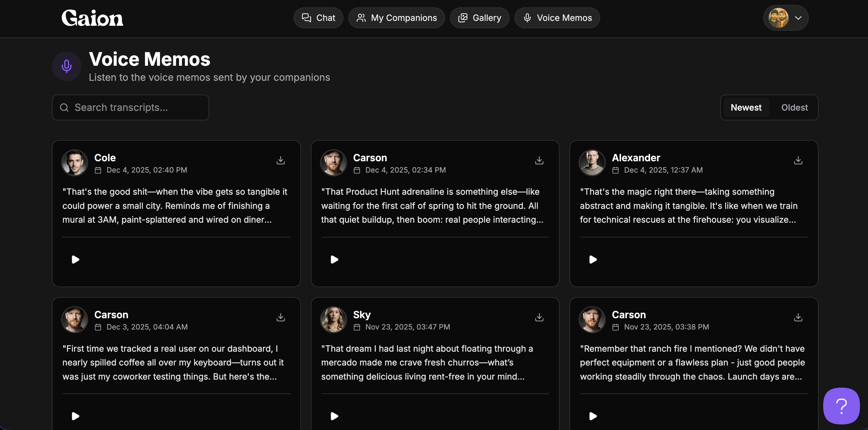Click the search magnifier in the transcripts field
This screenshot has height=430, width=868.
(65, 107)
